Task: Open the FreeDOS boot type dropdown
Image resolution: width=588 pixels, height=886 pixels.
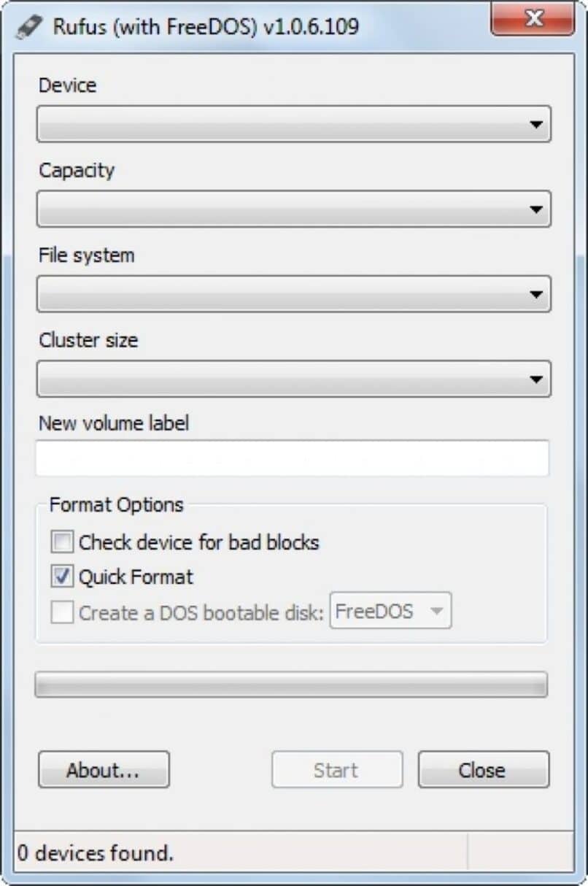Action: click(391, 611)
